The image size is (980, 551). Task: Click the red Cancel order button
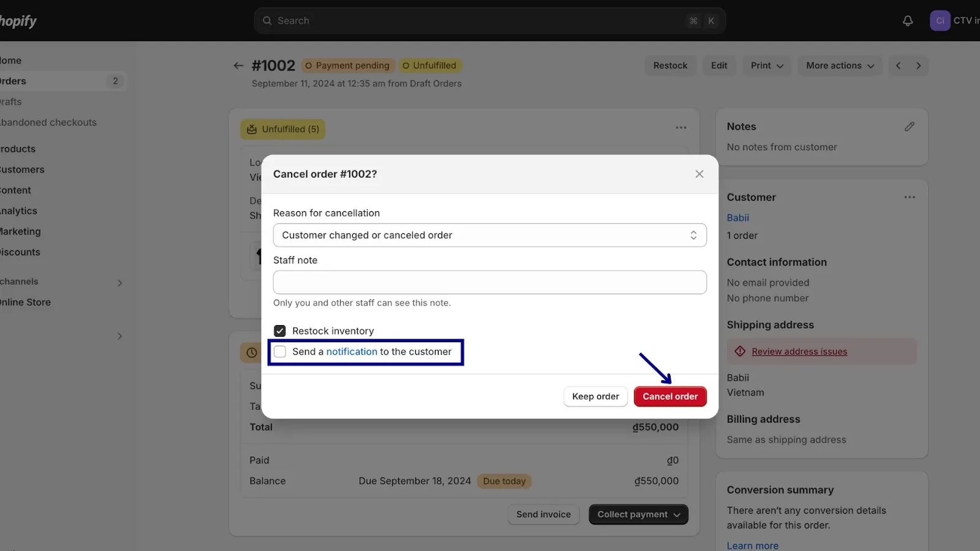pyautogui.click(x=670, y=397)
